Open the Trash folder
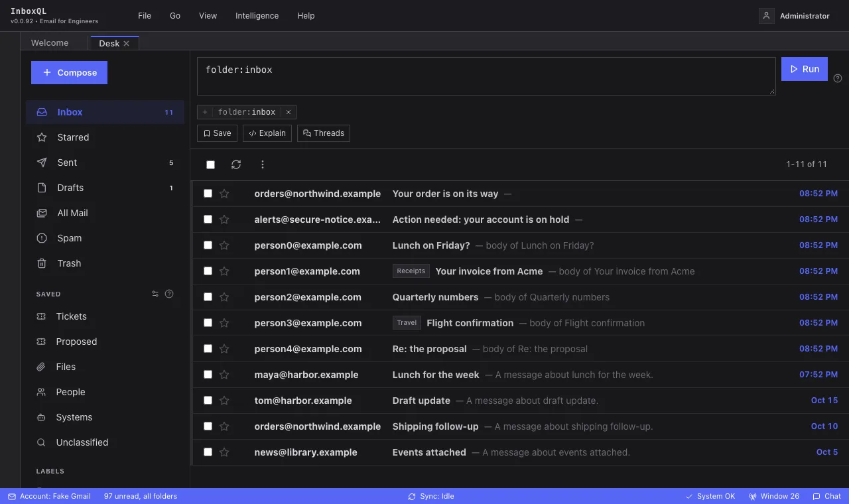 (x=105, y=263)
